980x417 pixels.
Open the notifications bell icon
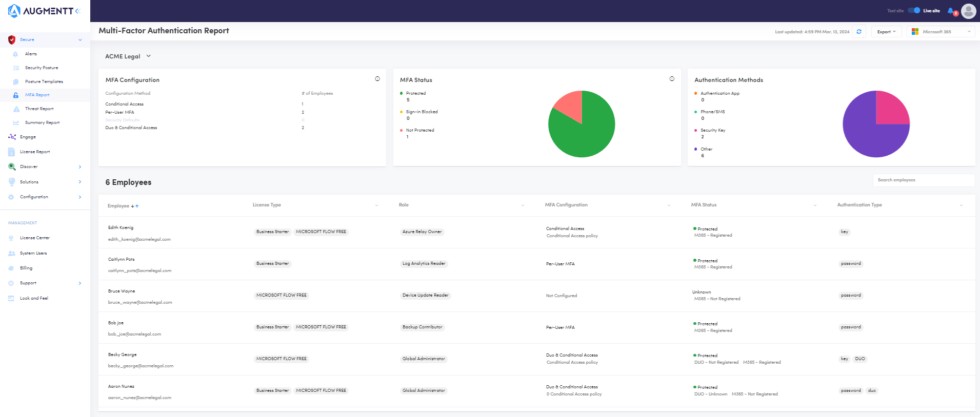951,11
